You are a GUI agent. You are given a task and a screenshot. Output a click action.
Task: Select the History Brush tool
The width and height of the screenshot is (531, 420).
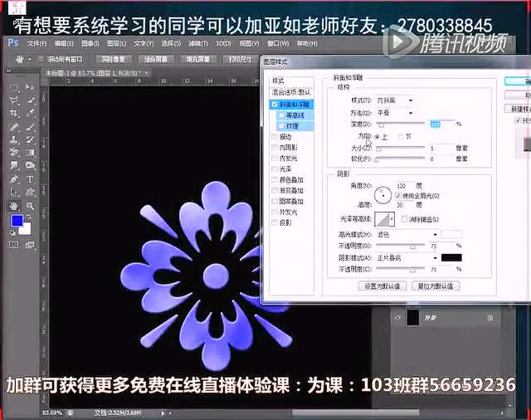point(30,139)
